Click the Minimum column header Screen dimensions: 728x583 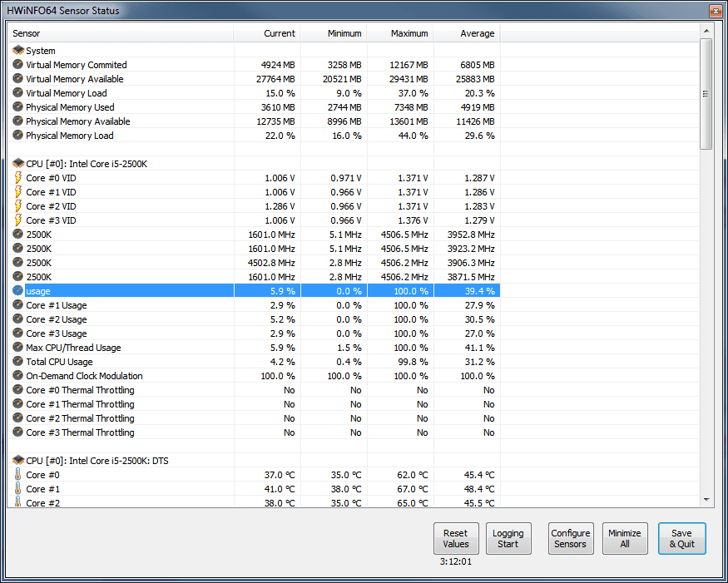(334, 33)
